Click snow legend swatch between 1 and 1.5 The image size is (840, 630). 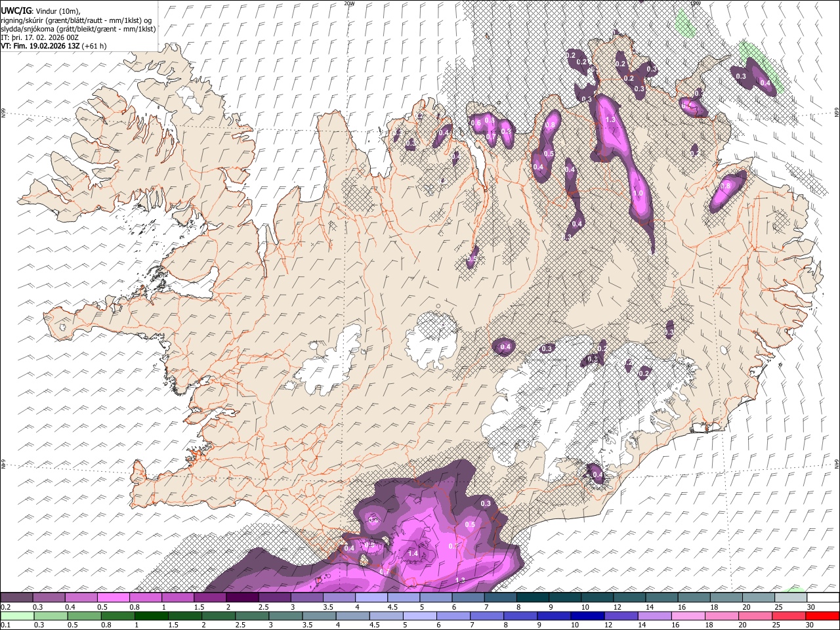point(178,598)
